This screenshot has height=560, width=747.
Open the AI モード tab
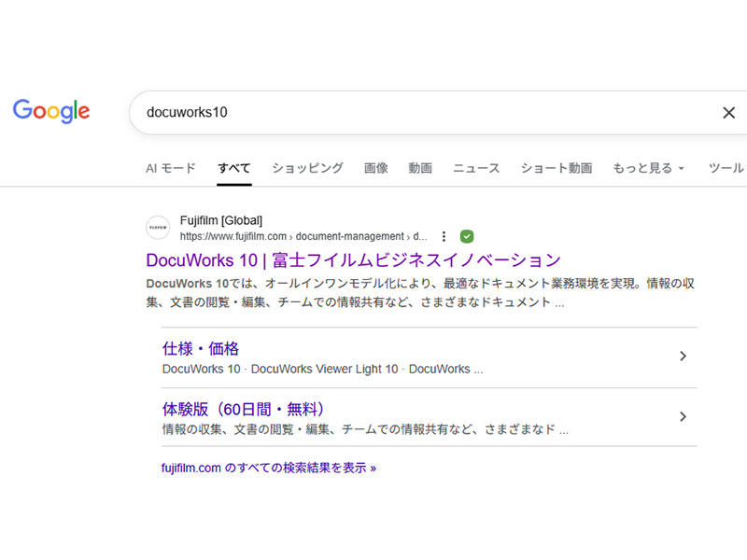[171, 168]
